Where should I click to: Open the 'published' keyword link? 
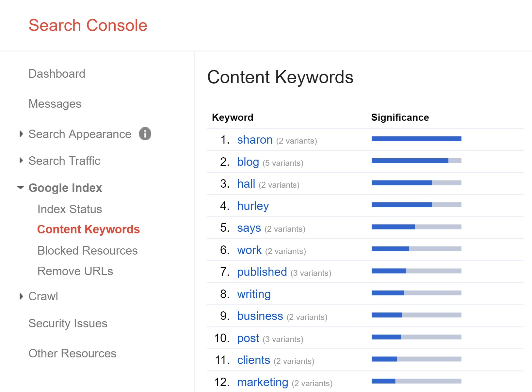(x=262, y=272)
